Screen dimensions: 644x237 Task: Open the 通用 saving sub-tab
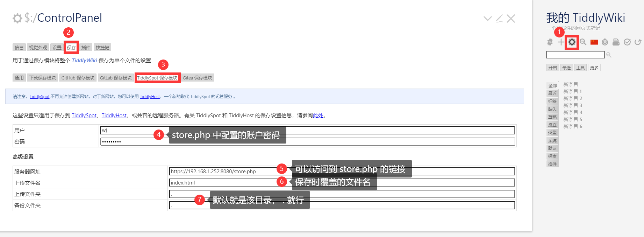19,78
